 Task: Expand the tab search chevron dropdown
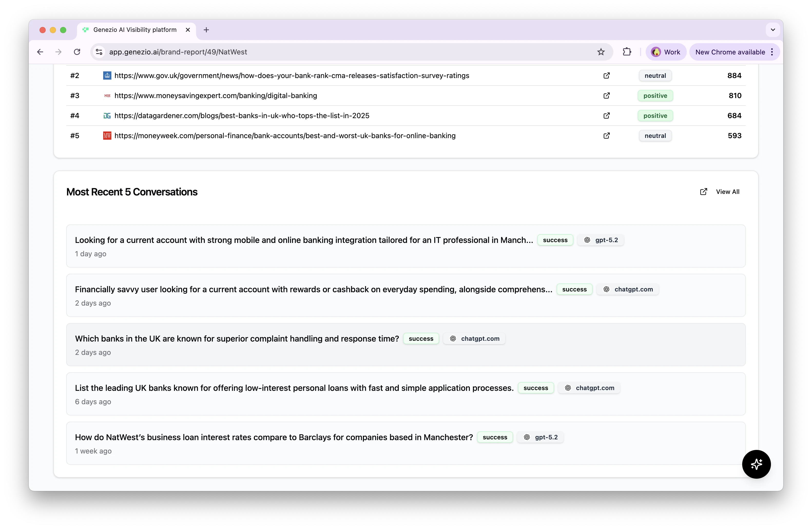[773, 30]
